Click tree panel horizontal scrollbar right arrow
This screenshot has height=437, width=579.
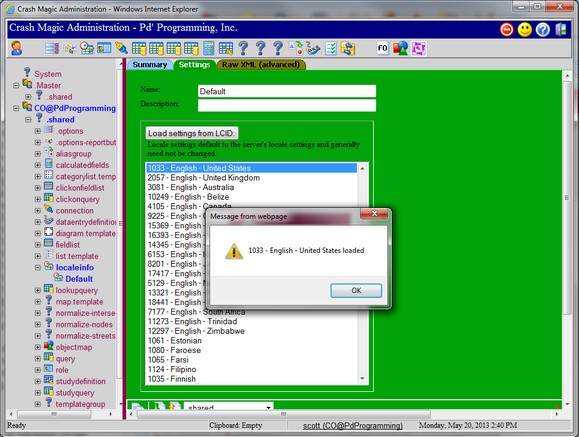point(110,414)
